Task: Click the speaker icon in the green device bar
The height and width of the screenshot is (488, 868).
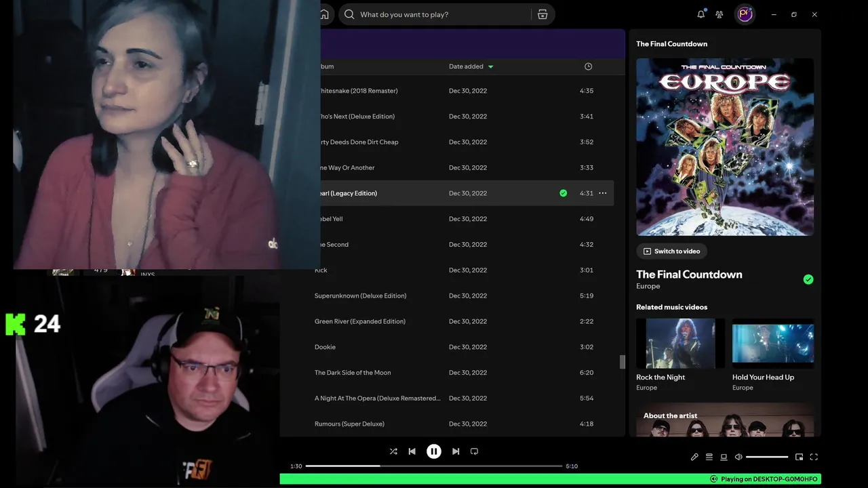Action: pos(713,479)
